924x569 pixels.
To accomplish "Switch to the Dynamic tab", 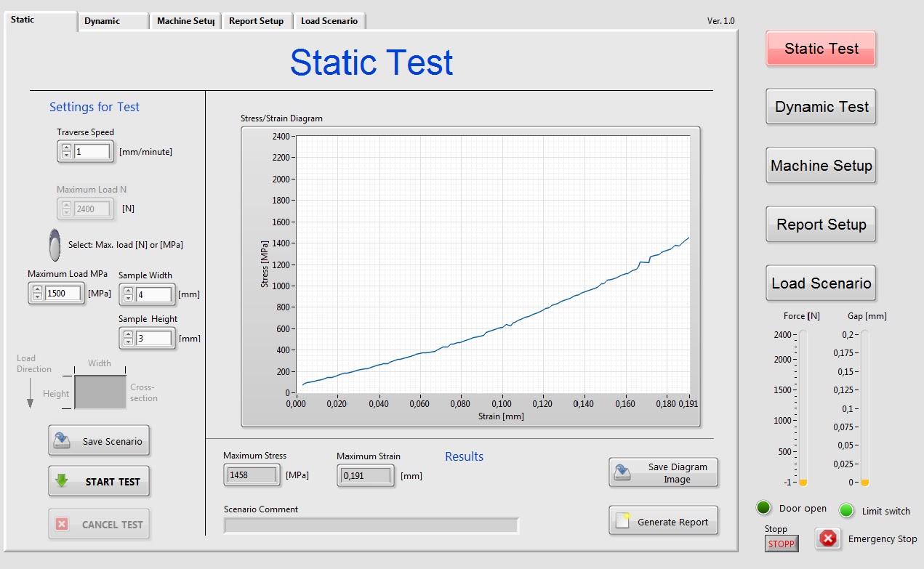I will (x=112, y=21).
